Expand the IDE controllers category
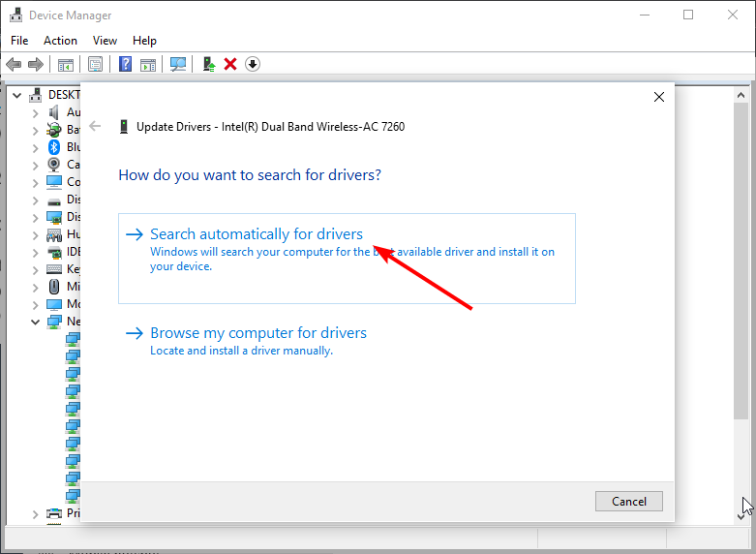The height and width of the screenshot is (554, 756). tap(35, 253)
